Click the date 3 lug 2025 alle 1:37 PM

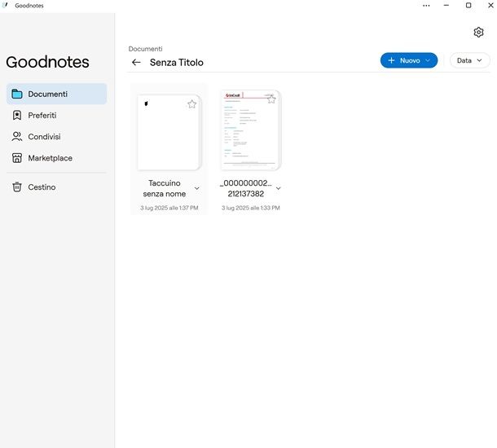click(x=169, y=208)
